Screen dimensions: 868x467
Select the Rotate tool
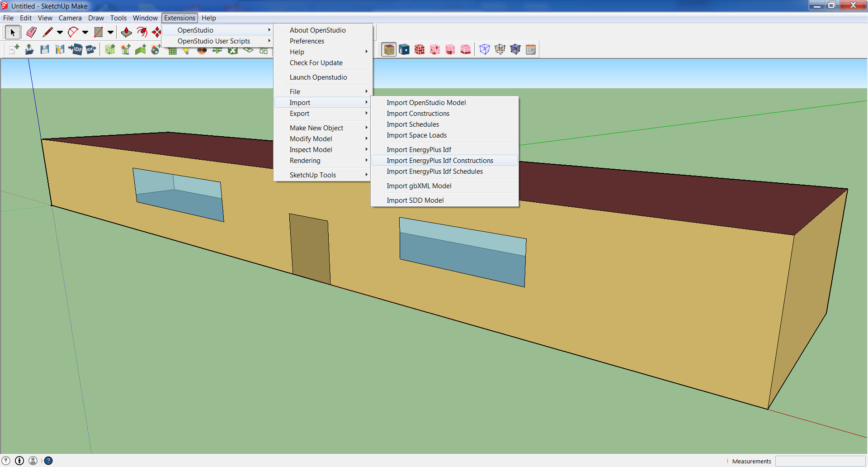point(142,32)
